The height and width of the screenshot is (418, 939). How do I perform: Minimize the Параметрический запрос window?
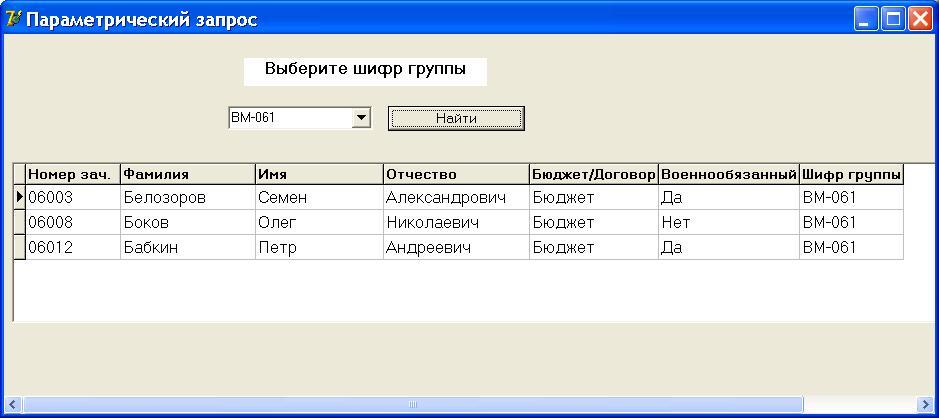864,19
